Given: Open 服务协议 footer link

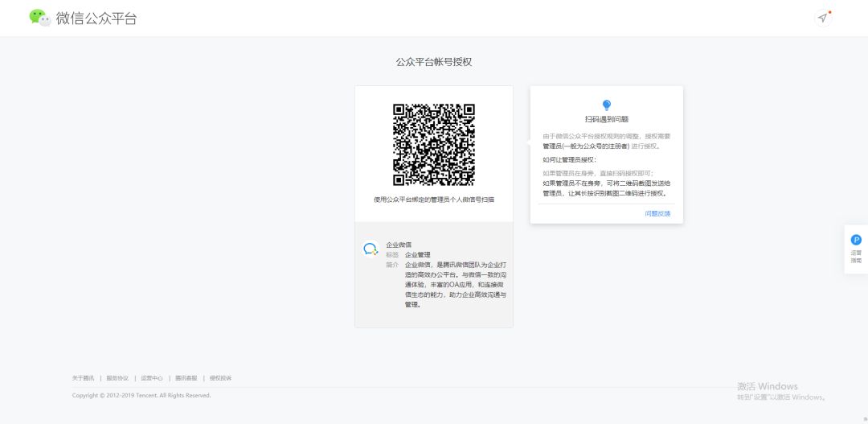Looking at the screenshot, I should 117,378.
